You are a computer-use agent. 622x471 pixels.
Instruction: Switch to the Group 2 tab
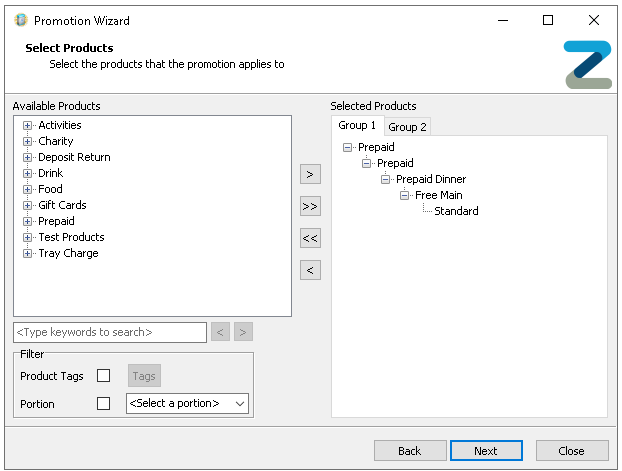(x=407, y=127)
